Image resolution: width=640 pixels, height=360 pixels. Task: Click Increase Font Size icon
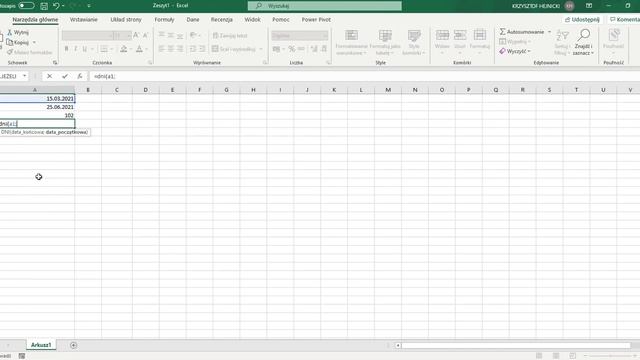[136, 36]
